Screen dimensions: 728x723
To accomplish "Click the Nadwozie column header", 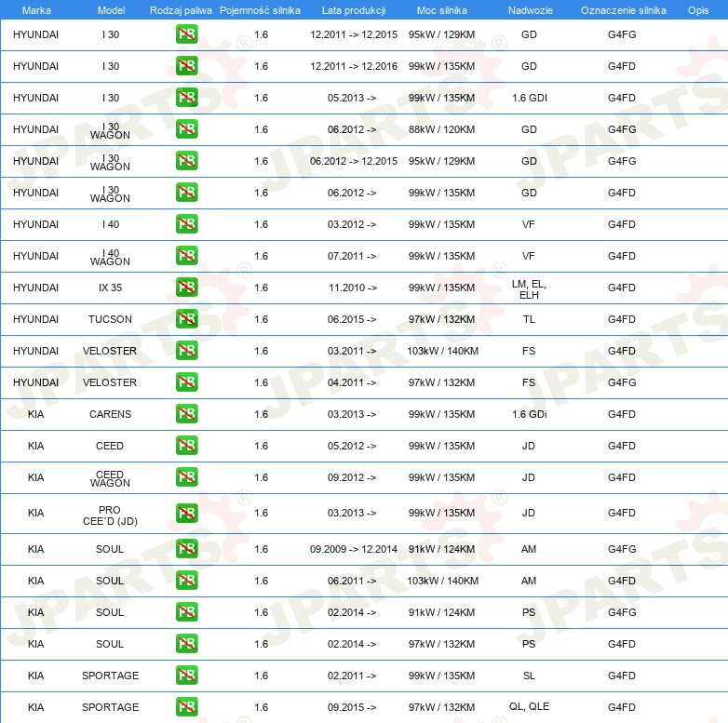I will point(531,10).
